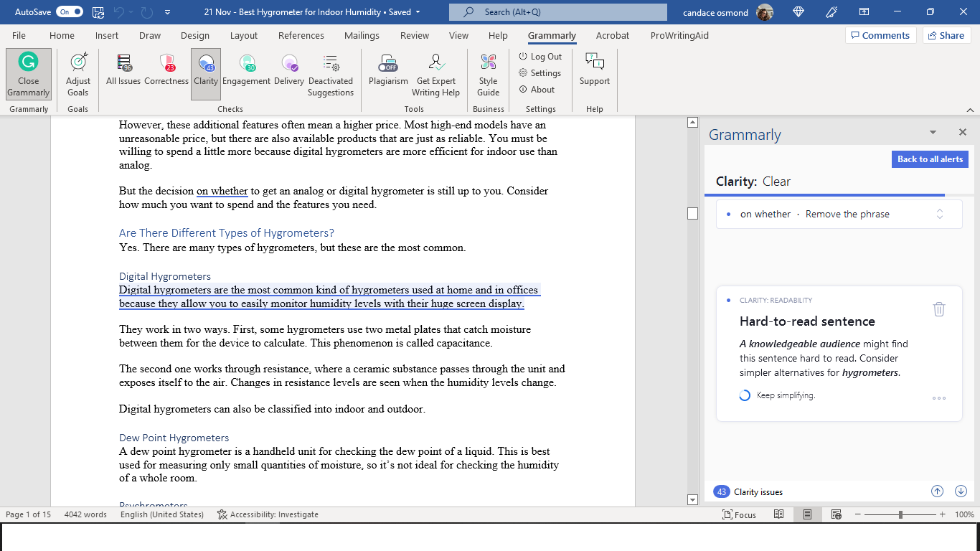Open the Quick Access Toolbar customize dropdown
Viewport: 980px width, 551px height.
[167, 12]
